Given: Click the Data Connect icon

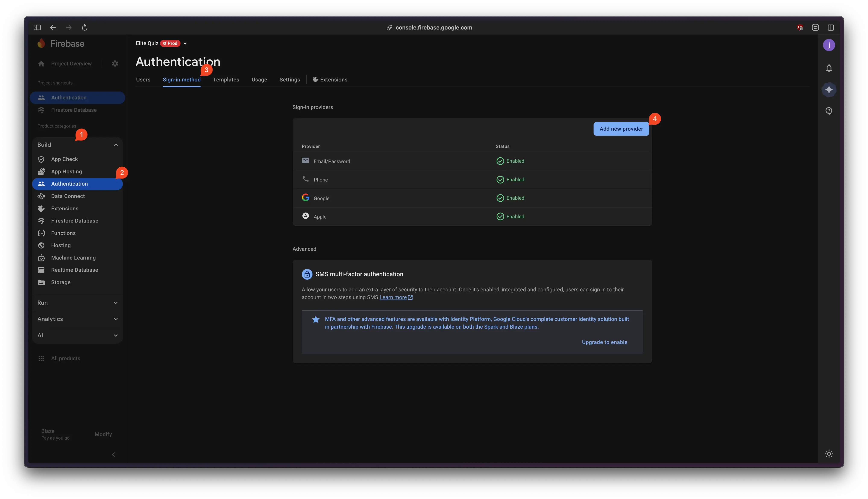Looking at the screenshot, I should point(41,196).
